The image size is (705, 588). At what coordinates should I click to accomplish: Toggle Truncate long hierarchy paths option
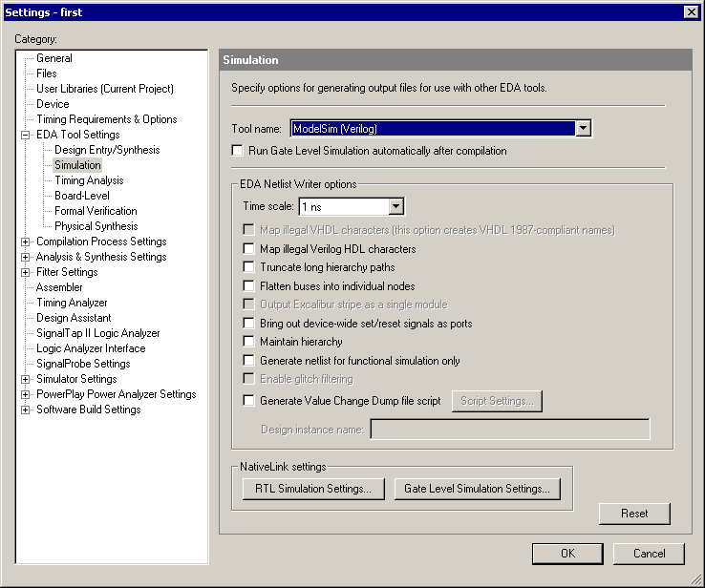249,267
